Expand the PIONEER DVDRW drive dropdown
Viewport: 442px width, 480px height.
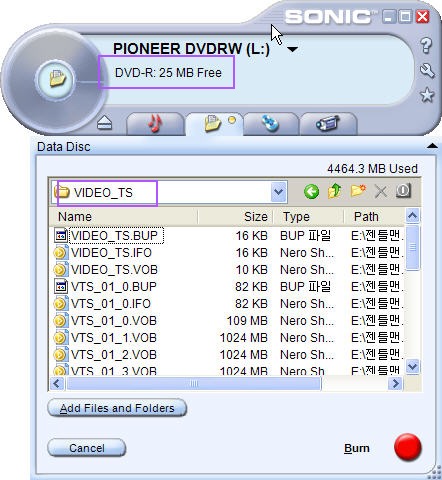(x=292, y=49)
